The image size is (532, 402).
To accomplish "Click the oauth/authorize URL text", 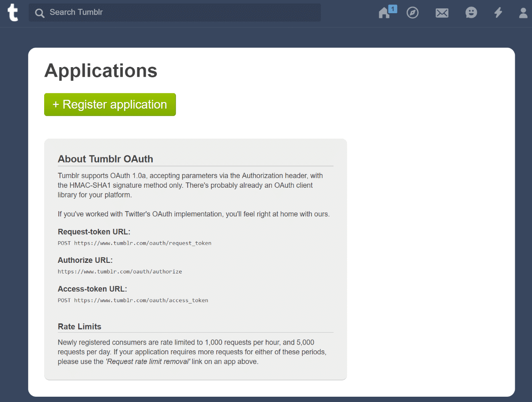I will tap(120, 272).
